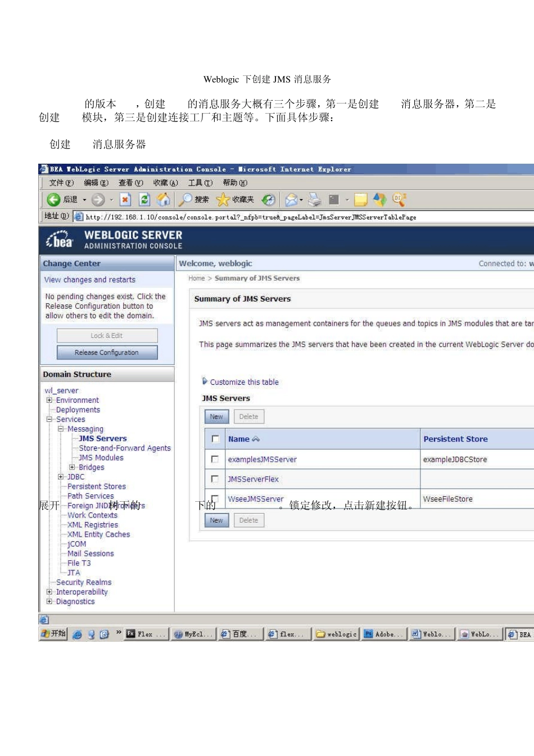Click the bea logo in console header
This screenshot has width=534, height=756.
(60, 240)
